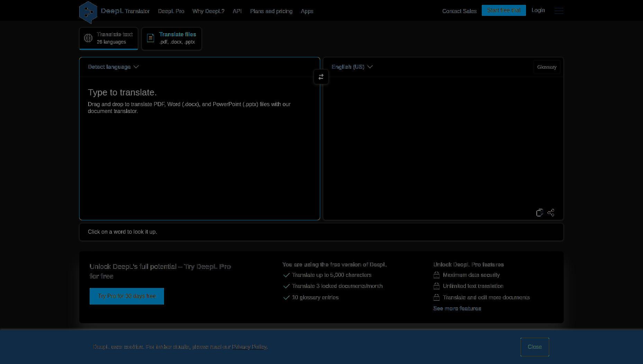This screenshot has height=364, width=643.
Task: Select the Translate text tab
Action: point(109,38)
